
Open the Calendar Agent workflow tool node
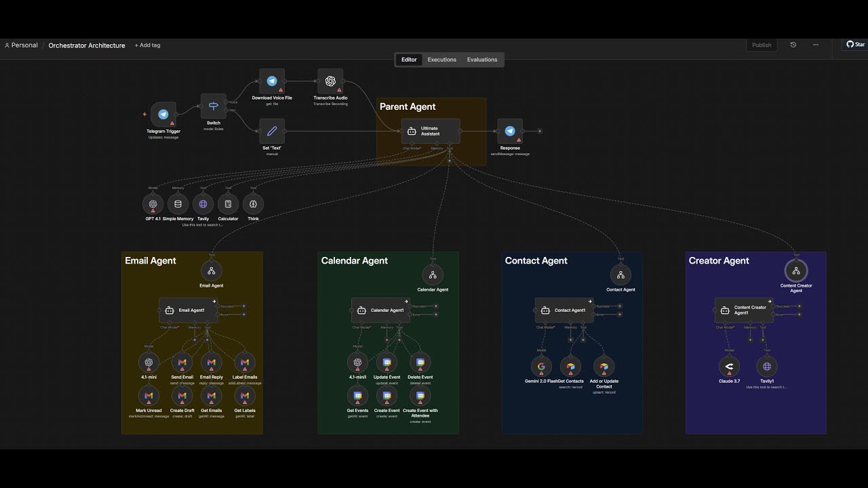pos(433,275)
